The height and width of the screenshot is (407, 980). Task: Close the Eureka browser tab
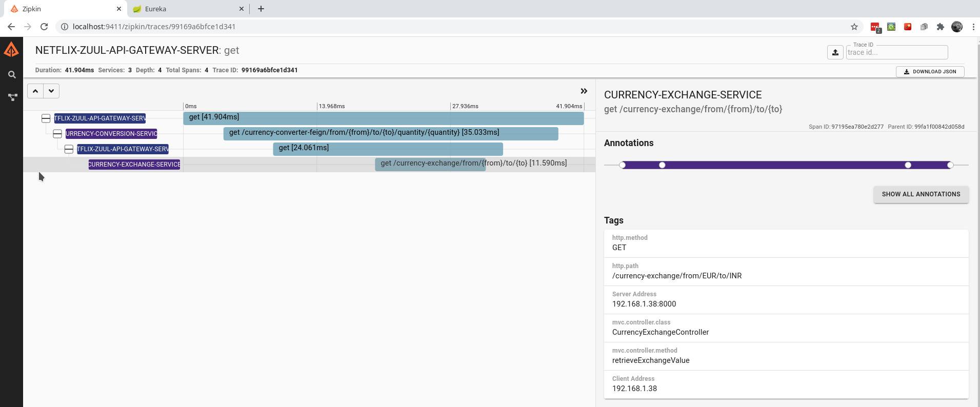(x=242, y=9)
